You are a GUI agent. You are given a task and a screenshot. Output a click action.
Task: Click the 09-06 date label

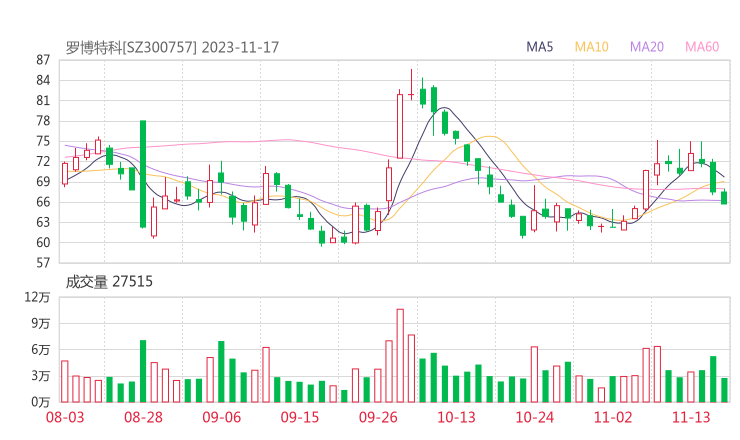(x=221, y=417)
